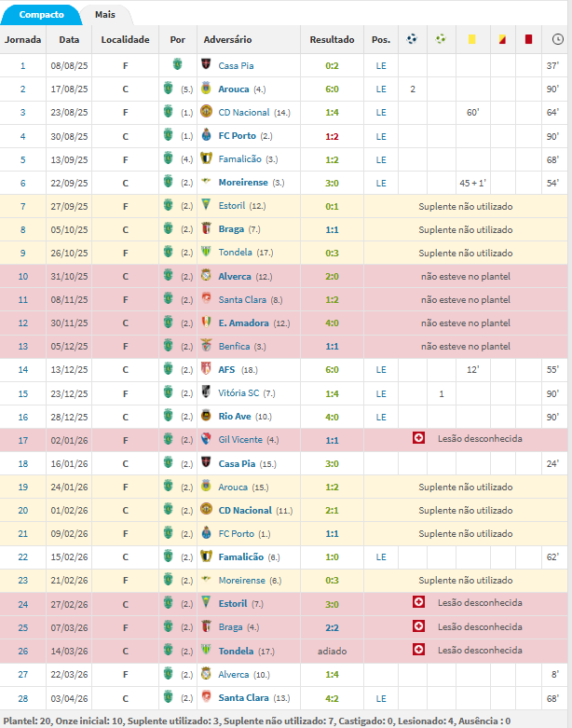Open the Moreirense link in matchday 6
This screenshot has height=728, width=572.
pyautogui.click(x=243, y=183)
